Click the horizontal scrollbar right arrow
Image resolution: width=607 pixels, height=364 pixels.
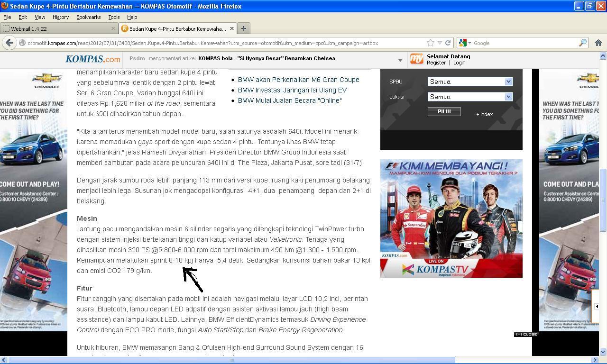coord(596,360)
